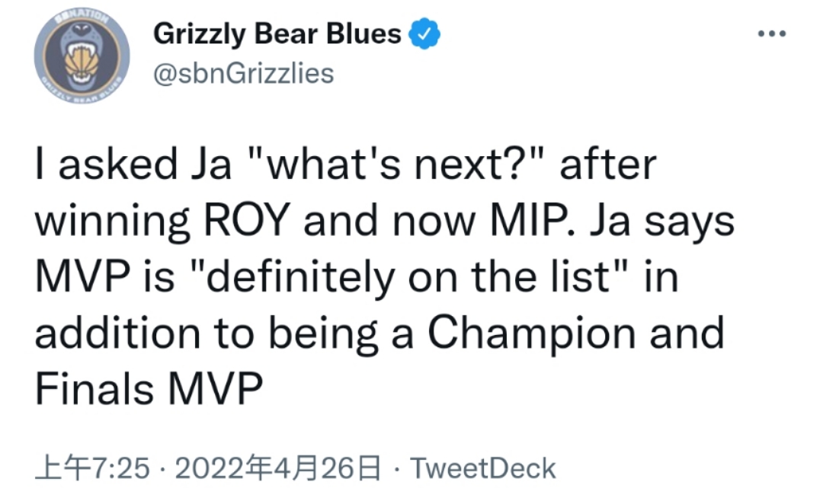Click the word ROY in the tweet
823x504 pixels.
[x=247, y=220]
